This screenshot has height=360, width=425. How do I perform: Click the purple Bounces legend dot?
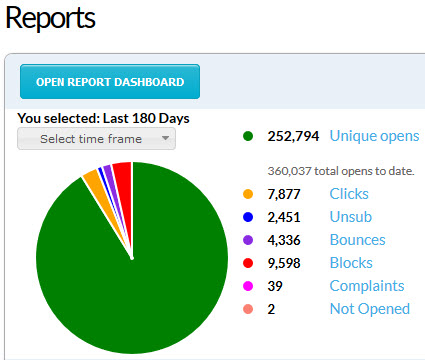click(248, 240)
